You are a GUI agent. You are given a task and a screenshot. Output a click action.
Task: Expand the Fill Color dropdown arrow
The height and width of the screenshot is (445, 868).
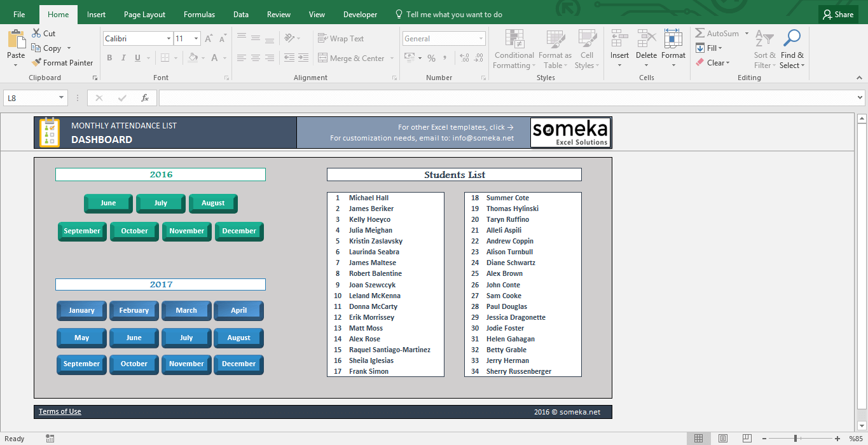tap(202, 58)
